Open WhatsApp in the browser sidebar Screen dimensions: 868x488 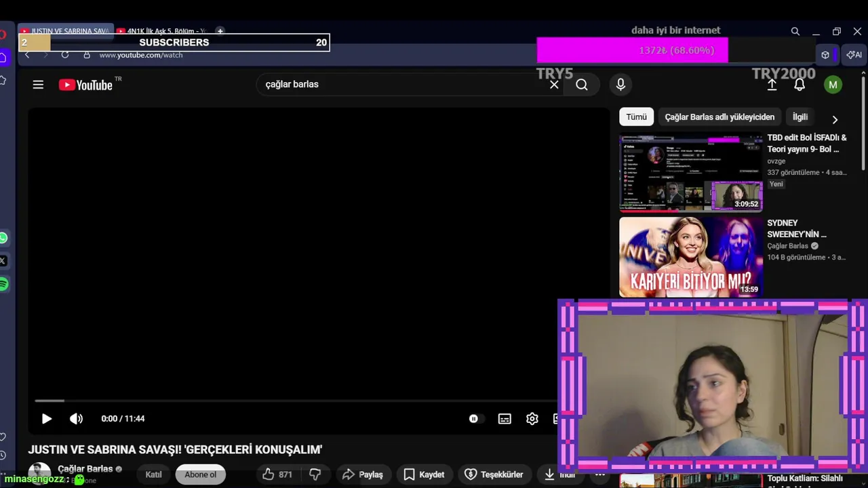click(x=3, y=238)
